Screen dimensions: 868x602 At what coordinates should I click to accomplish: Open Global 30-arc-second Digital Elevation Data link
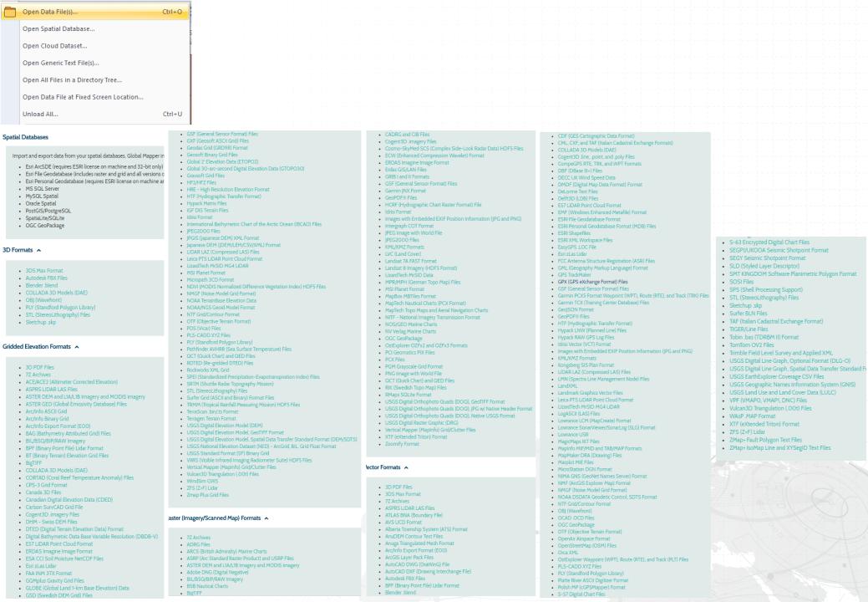[x=246, y=169]
